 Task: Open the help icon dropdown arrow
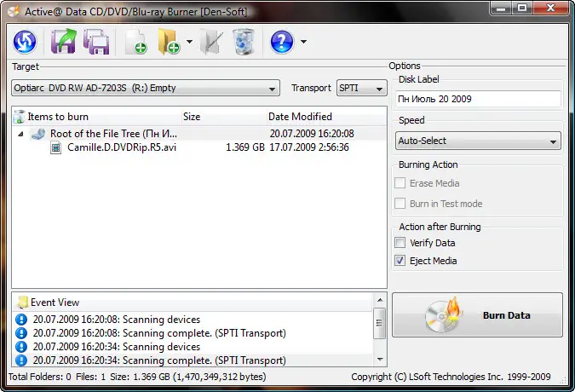(303, 42)
